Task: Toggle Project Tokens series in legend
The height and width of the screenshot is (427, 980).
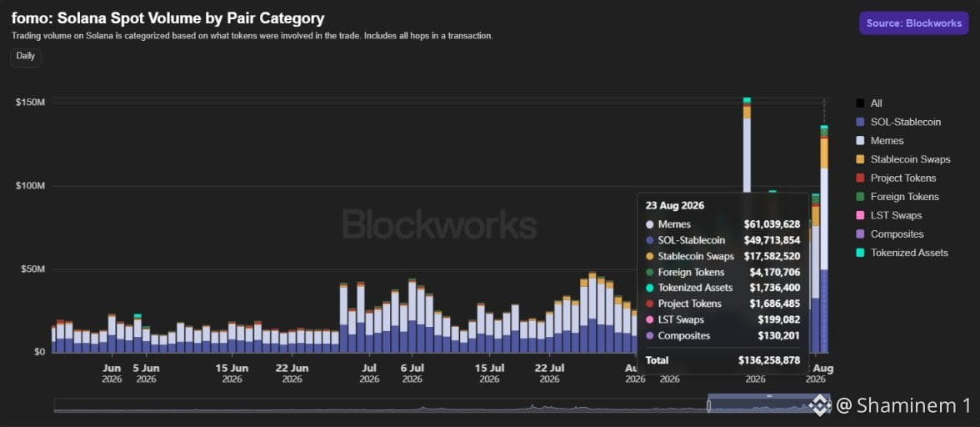Action: tap(896, 178)
